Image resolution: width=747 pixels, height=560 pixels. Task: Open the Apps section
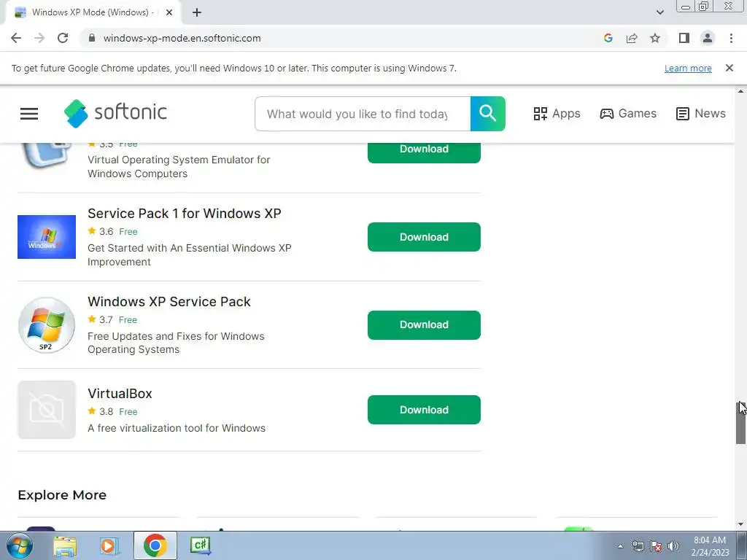coord(557,113)
